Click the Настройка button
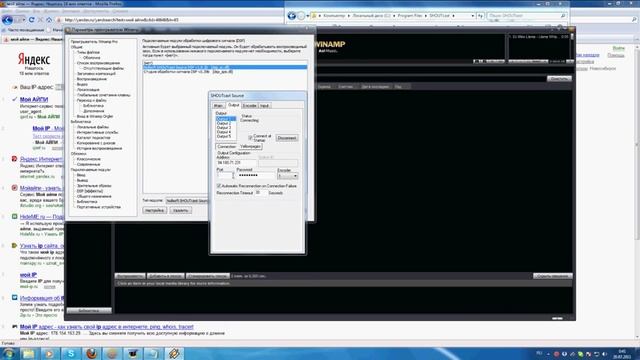The width and height of the screenshot is (640, 360). click(155, 210)
